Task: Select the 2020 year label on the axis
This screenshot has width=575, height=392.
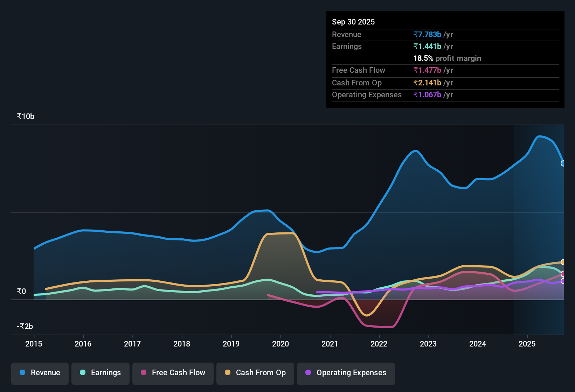Action: [x=280, y=344]
